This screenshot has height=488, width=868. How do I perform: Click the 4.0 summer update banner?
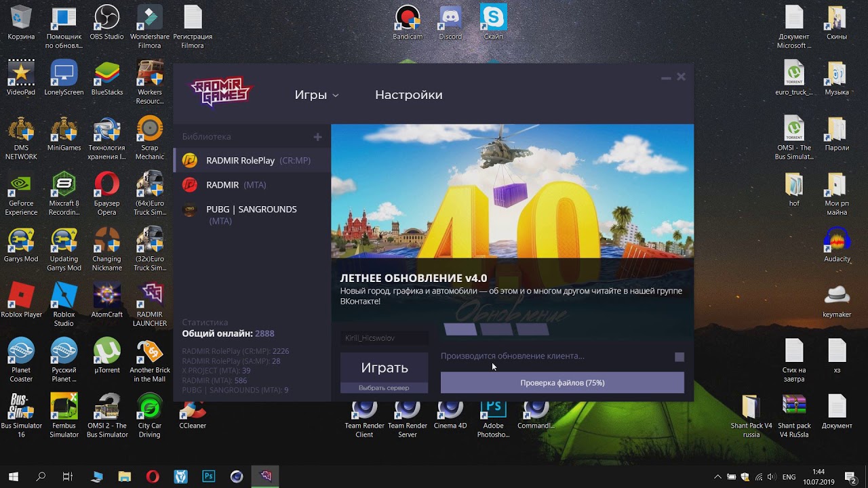512,192
